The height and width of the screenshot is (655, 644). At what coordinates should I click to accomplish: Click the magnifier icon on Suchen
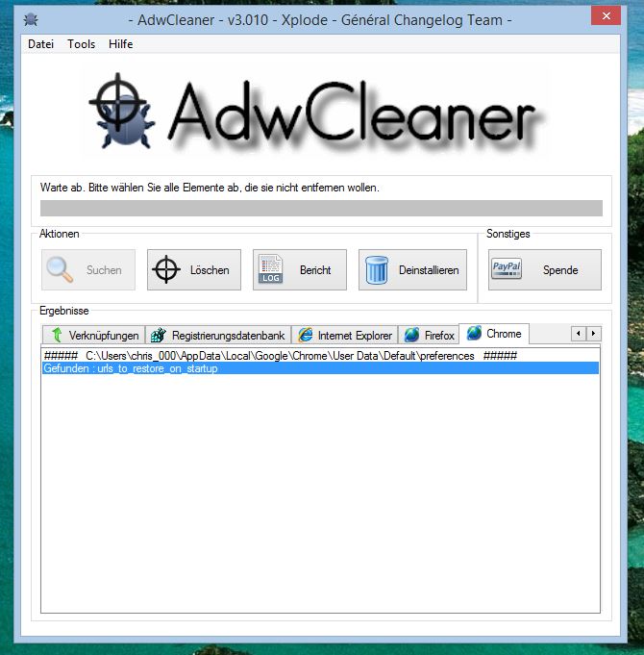60,270
